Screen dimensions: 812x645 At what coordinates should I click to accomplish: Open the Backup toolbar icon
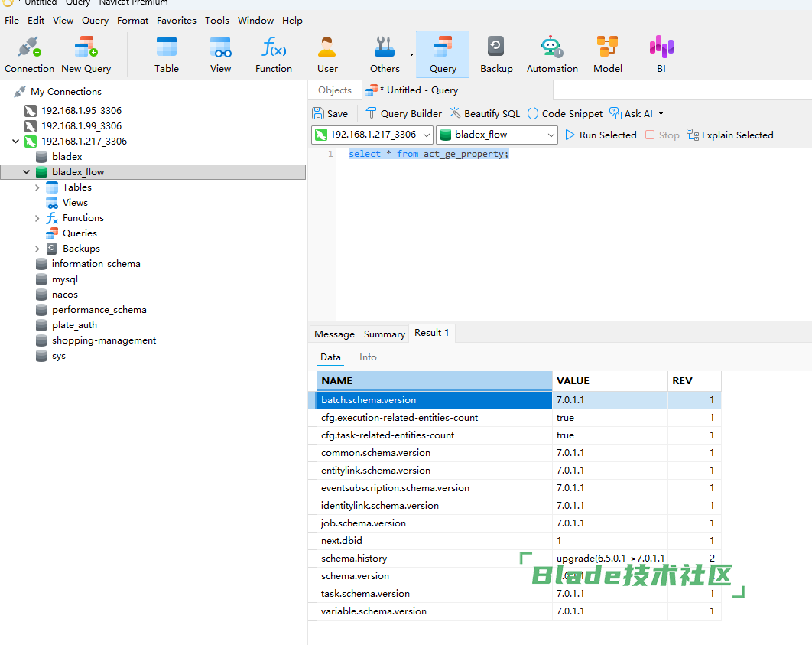496,54
